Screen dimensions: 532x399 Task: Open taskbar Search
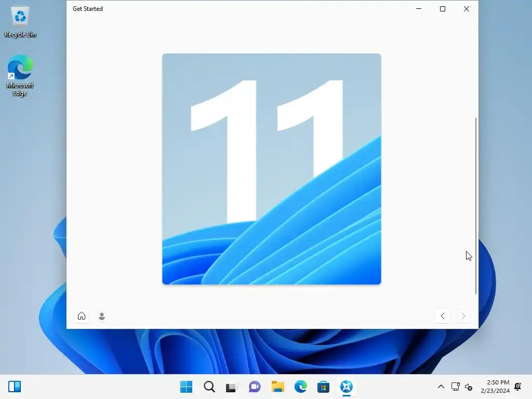(x=209, y=387)
